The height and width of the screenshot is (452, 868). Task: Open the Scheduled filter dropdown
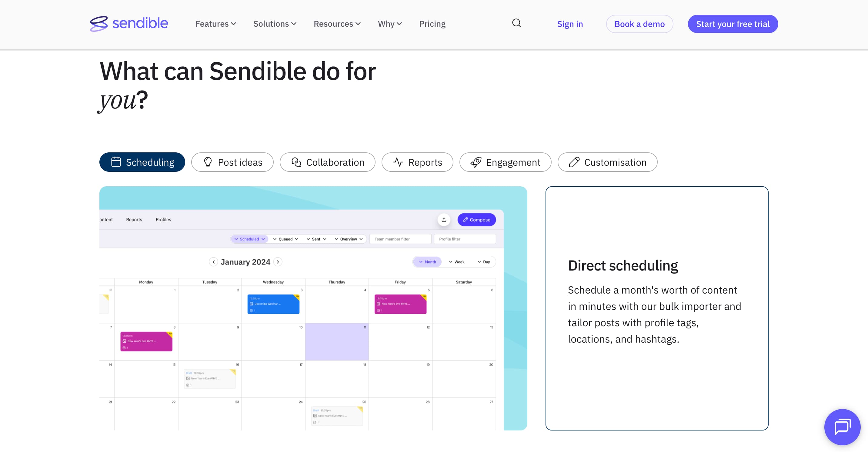coord(249,239)
